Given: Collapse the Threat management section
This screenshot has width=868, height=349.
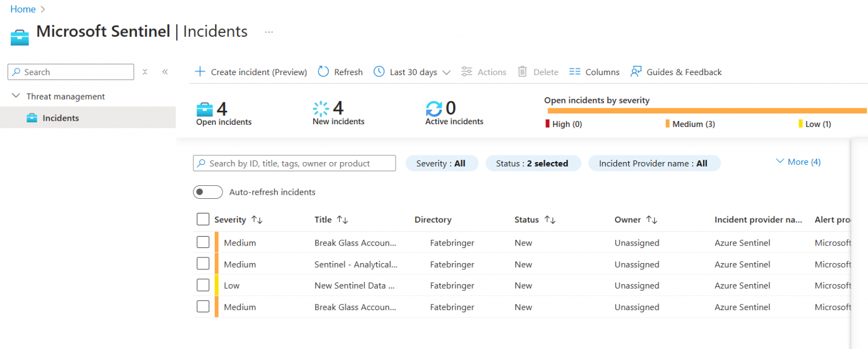Looking at the screenshot, I should coord(16,96).
